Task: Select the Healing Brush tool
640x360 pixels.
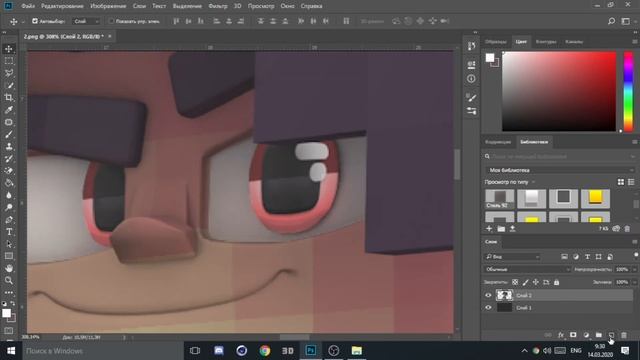Action: point(9,122)
